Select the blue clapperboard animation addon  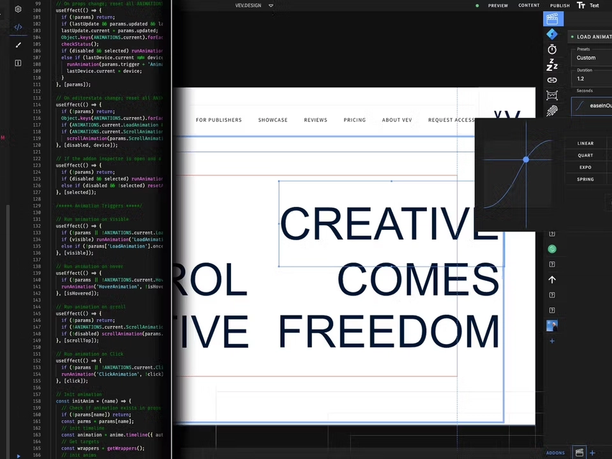[x=553, y=19]
